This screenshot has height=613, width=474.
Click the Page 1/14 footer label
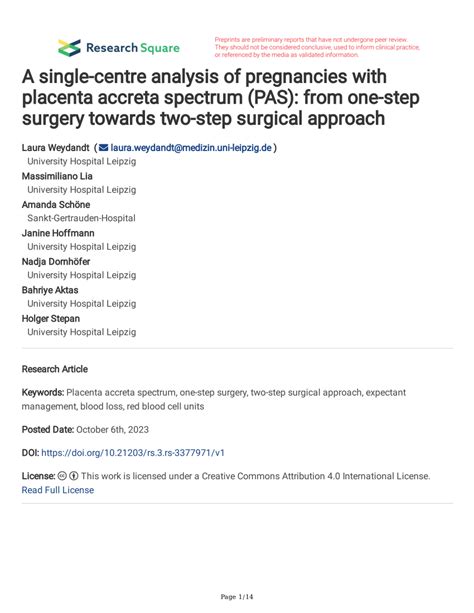coord(237,597)
